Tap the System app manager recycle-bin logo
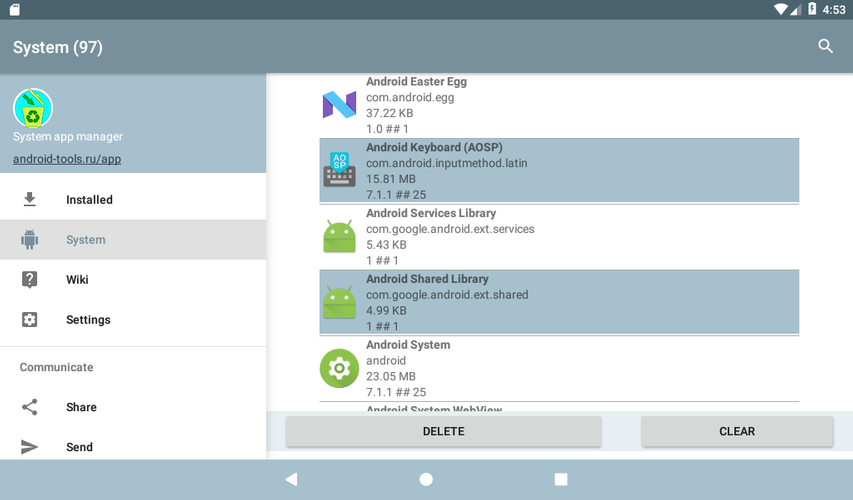 pos(33,108)
